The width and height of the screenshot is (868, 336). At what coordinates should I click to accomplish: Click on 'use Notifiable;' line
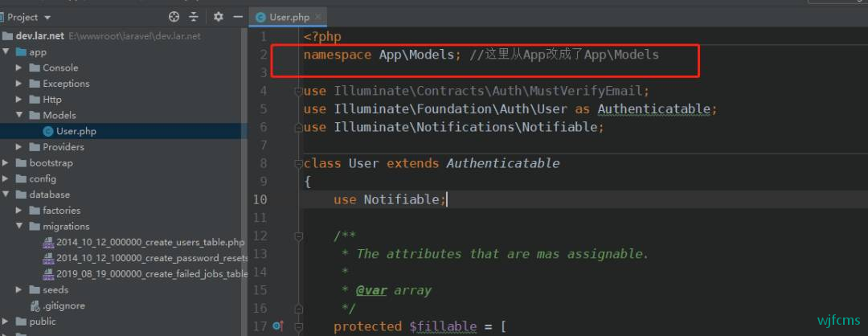389,199
